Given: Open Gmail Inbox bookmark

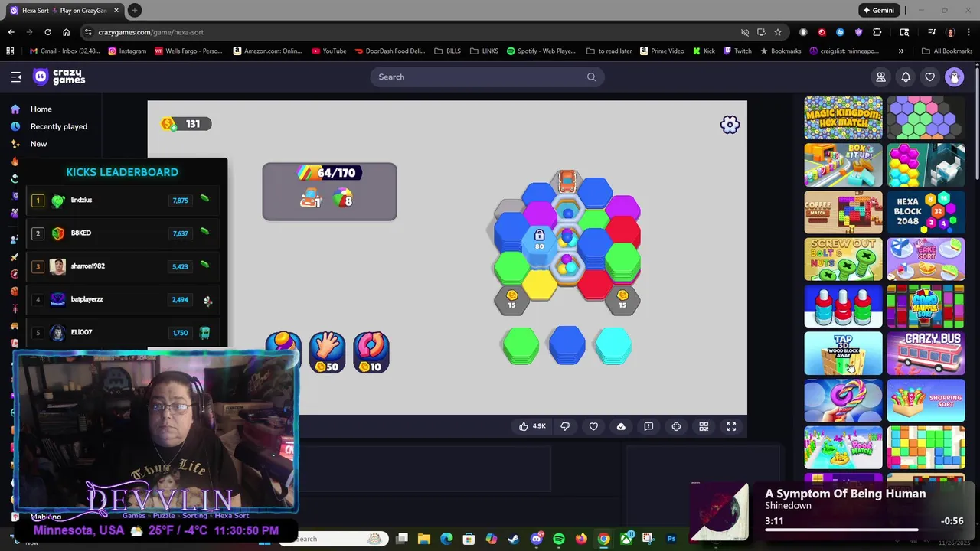Looking at the screenshot, I should 64,51.
